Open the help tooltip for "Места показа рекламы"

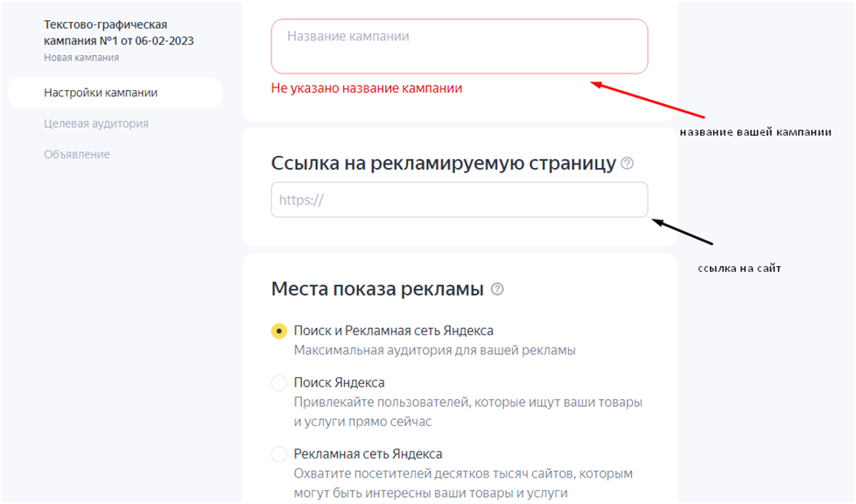[x=498, y=290]
